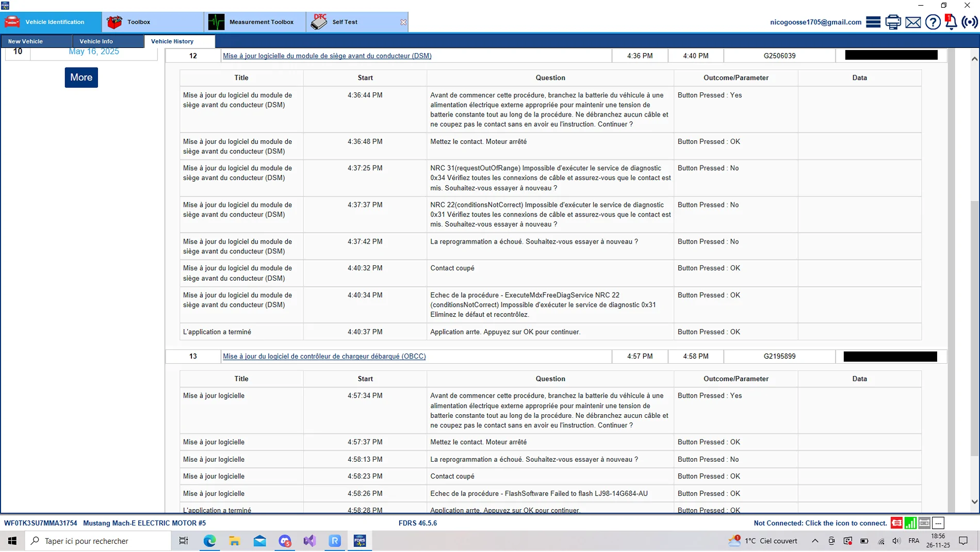The image size is (980, 552).
Task: Switch to the Toolbox tab
Action: click(153, 22)
